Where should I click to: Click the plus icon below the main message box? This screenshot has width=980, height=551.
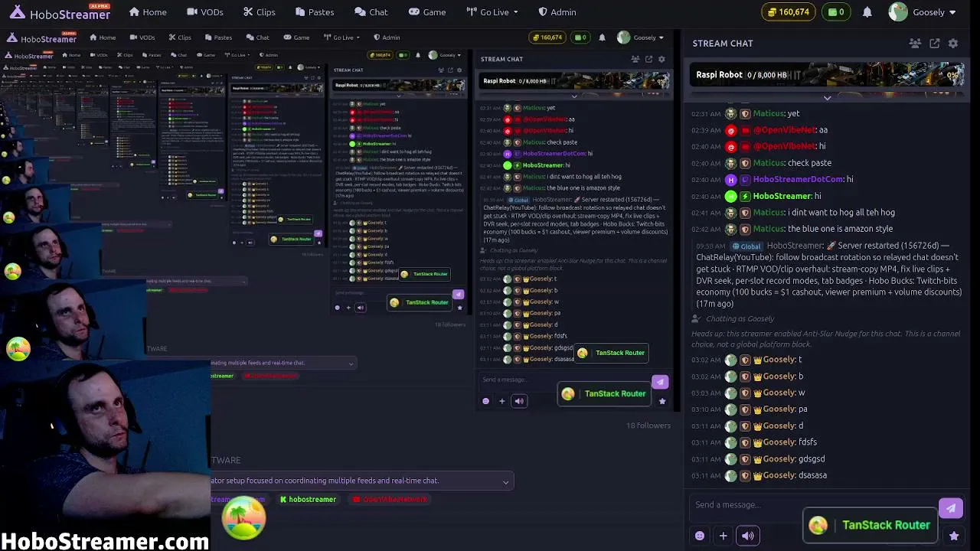tap(723, 536)
